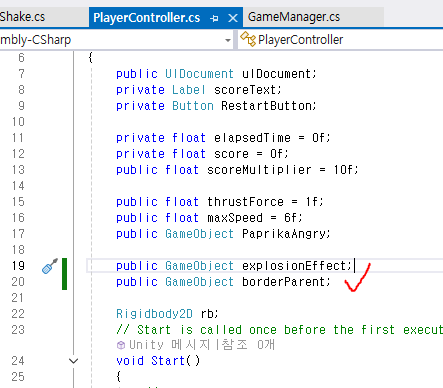Click the 'Unity 메시지' CodeLens text
443x388 pixels.
pos(170,344)
